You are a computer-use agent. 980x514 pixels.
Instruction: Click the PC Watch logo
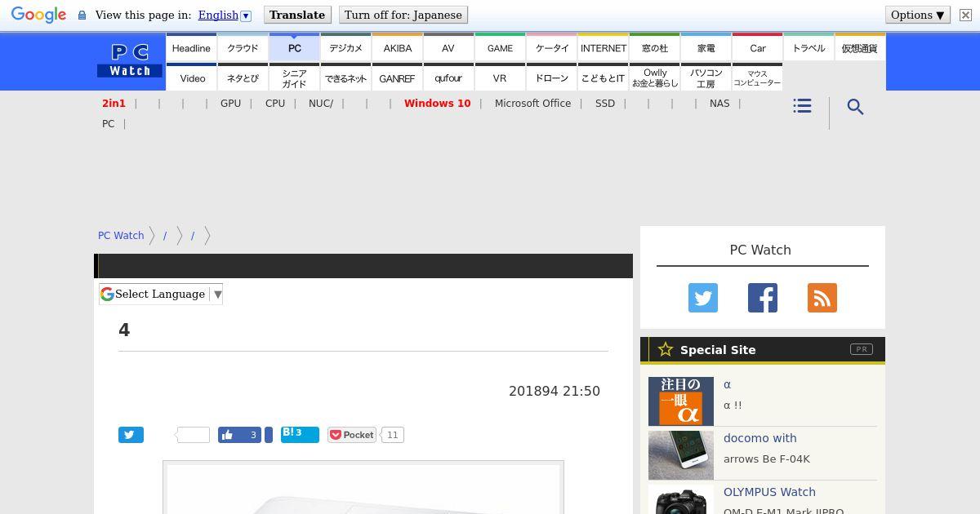click(130, 61)
